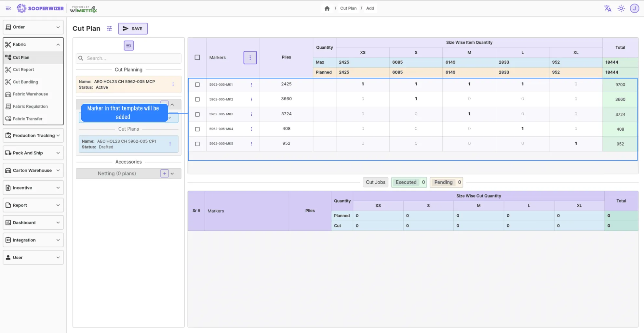Check the 5962-005-MK1 marker checkbox
Image resolution: width=644 pixels, height=333 pixels.
tap(197, 84)
